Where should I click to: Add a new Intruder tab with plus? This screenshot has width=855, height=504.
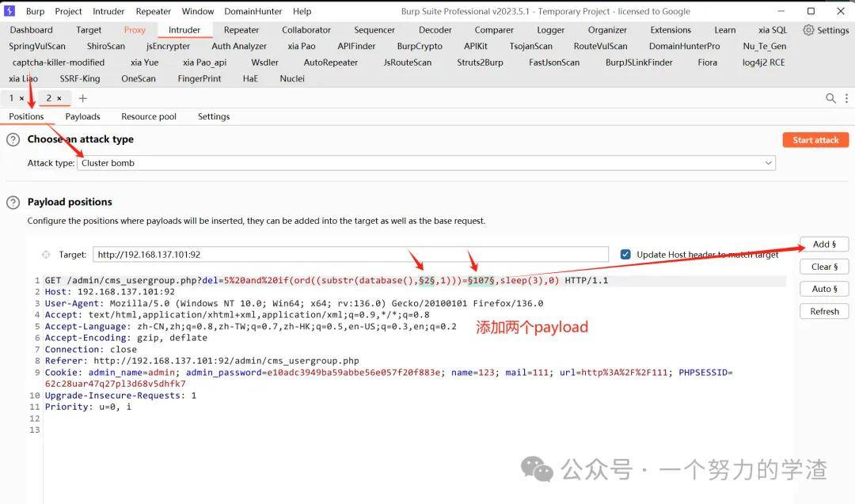pyautogui.click(x=83, y=98)
